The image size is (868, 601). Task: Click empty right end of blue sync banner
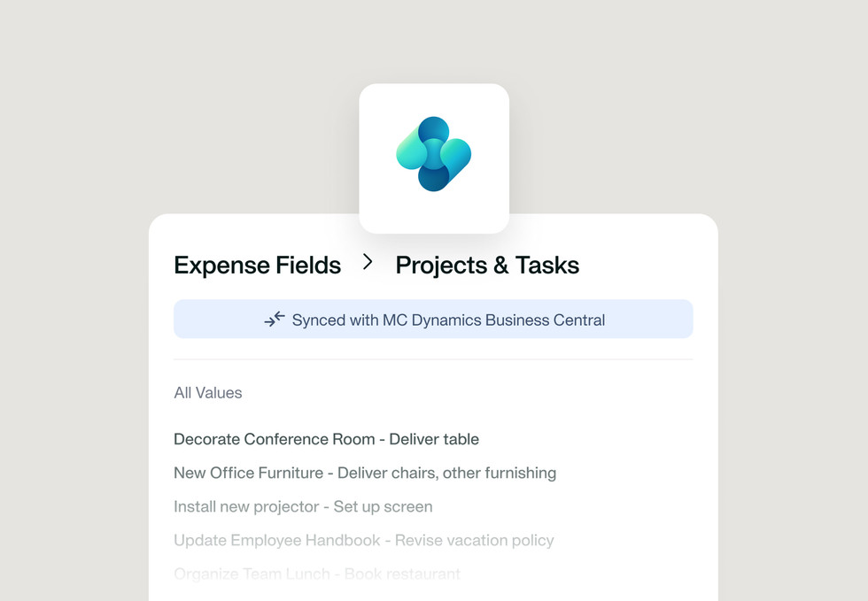[655, 320]
